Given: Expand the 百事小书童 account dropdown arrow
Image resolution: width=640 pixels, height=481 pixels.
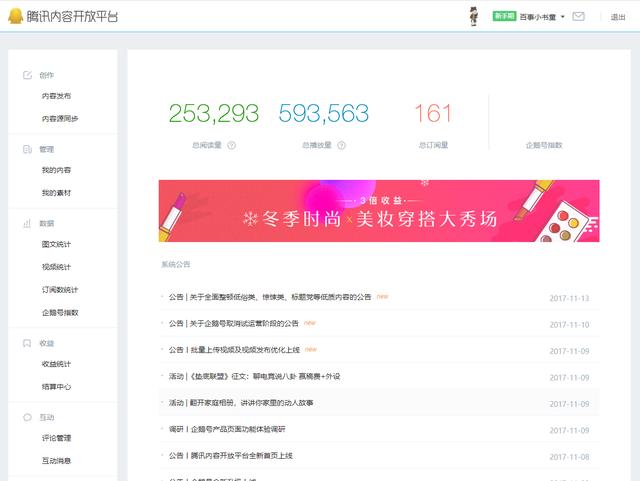Looking at the screenshot, I should 562,17.
